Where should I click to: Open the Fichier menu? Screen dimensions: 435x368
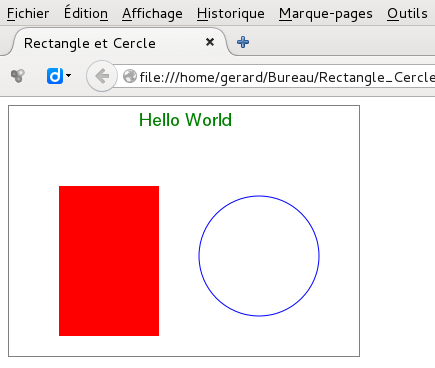pos(28,14)
